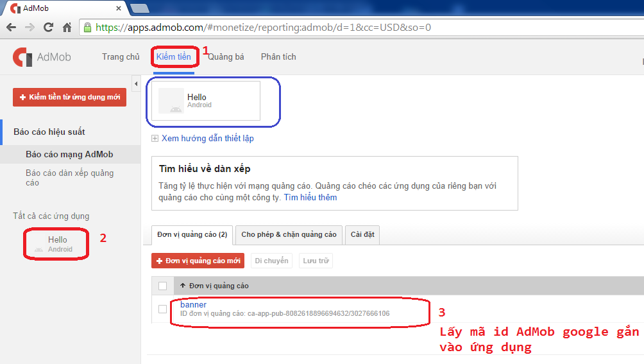Click the 'Đơn vị quảng cáo' column header
This screenshot has width=644, height=364.
(219, 286)
